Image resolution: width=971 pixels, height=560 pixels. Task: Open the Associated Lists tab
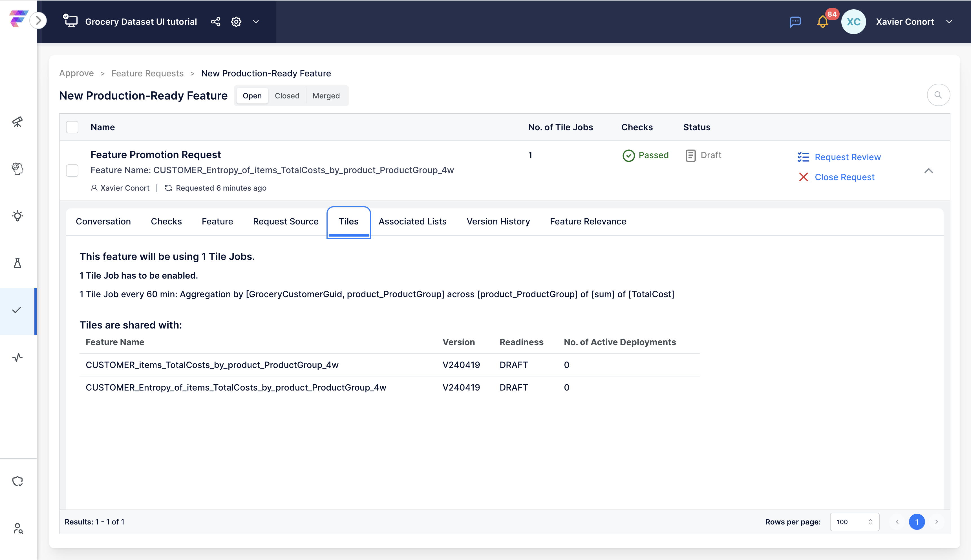point(413,222)
